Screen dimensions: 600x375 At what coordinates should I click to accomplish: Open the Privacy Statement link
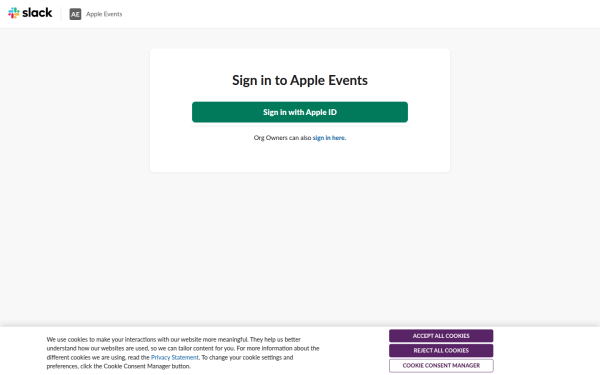[x=174, y=357]
